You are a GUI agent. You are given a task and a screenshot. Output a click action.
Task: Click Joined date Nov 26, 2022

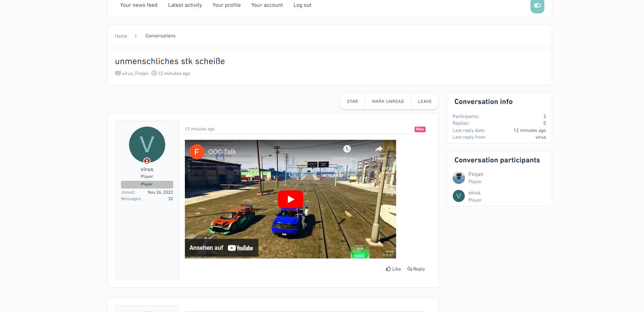coord(160,192)
